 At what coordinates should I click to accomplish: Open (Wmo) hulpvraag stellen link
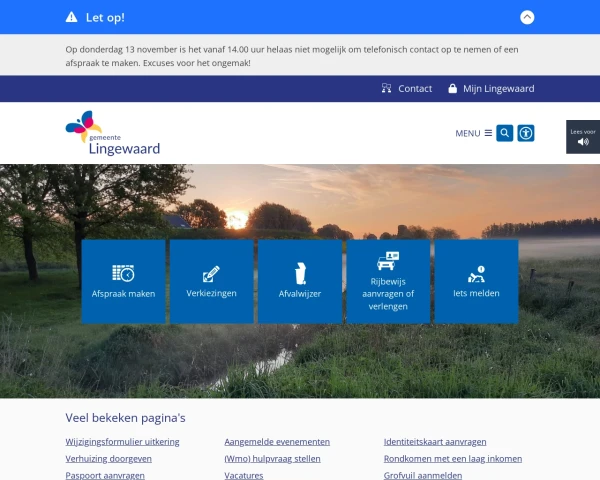(272, 459)
